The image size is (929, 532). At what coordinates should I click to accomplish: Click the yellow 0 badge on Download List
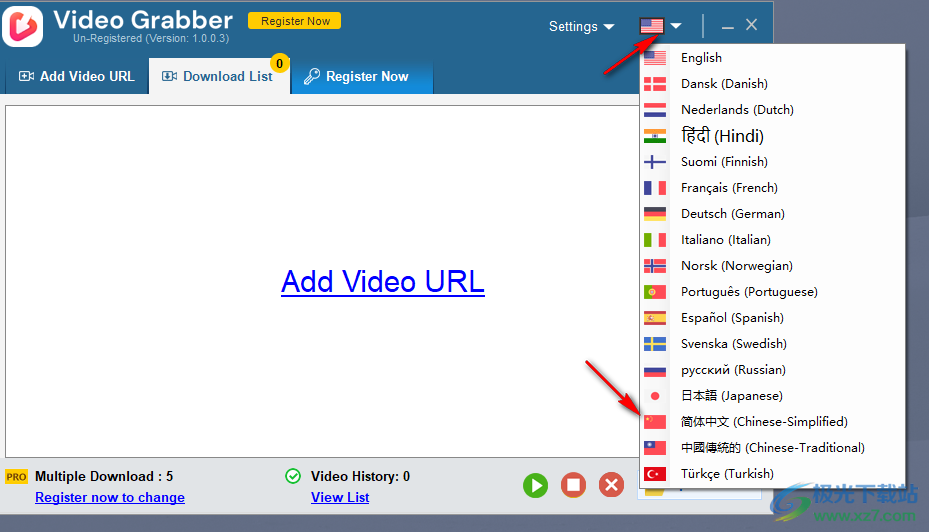[280, 63]
